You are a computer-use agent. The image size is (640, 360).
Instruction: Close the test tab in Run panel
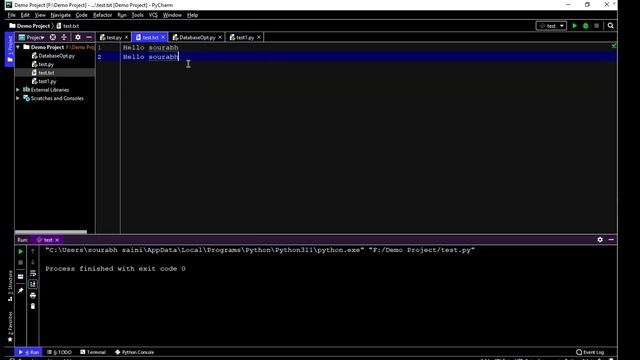pos(57,240)
